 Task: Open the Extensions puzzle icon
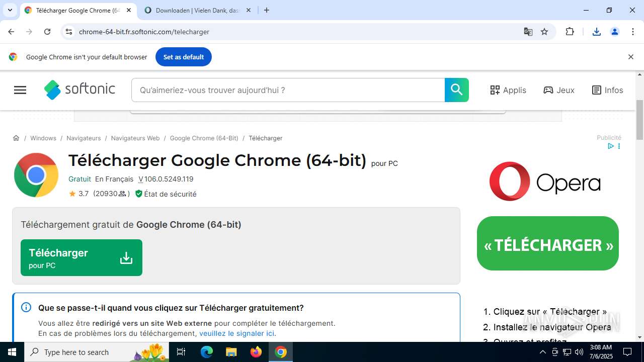570,32
